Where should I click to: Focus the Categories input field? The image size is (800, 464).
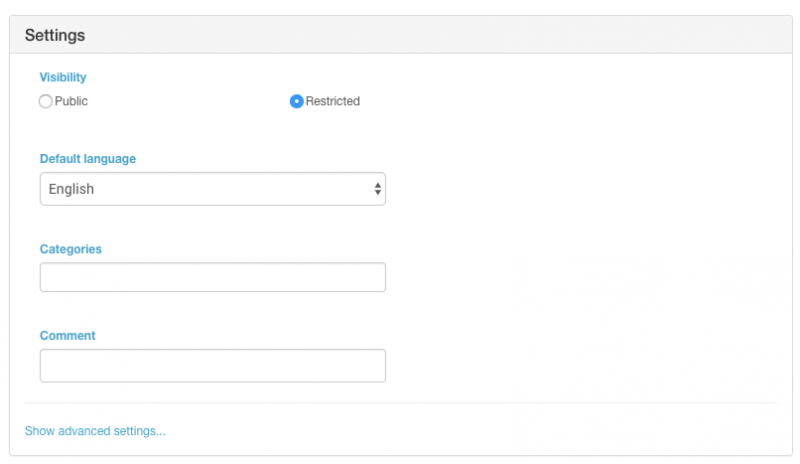[x=213, y=277]
